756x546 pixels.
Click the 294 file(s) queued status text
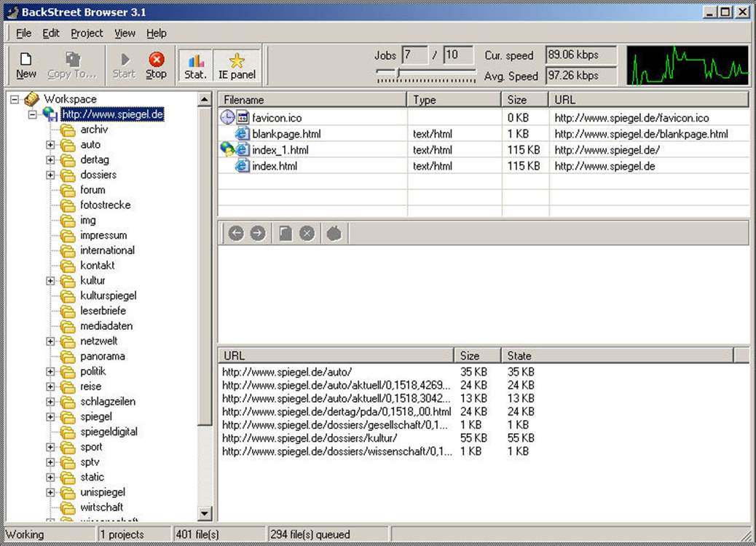pos(310,534)
